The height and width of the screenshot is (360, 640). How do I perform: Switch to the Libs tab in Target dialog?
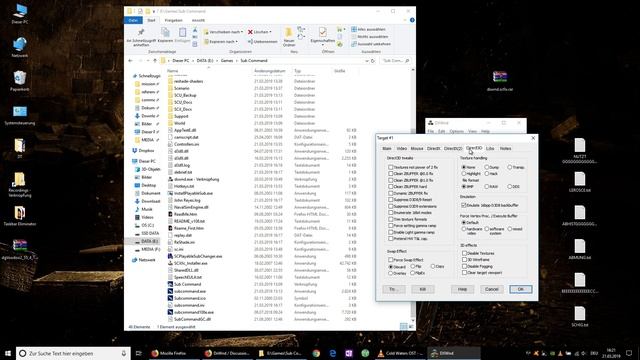click(490, 149)
